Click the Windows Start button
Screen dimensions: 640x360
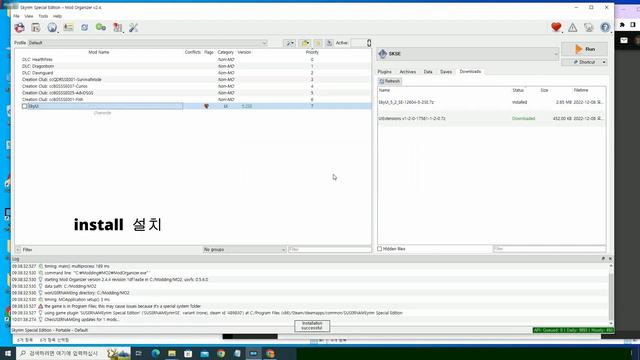coord(8,353)
